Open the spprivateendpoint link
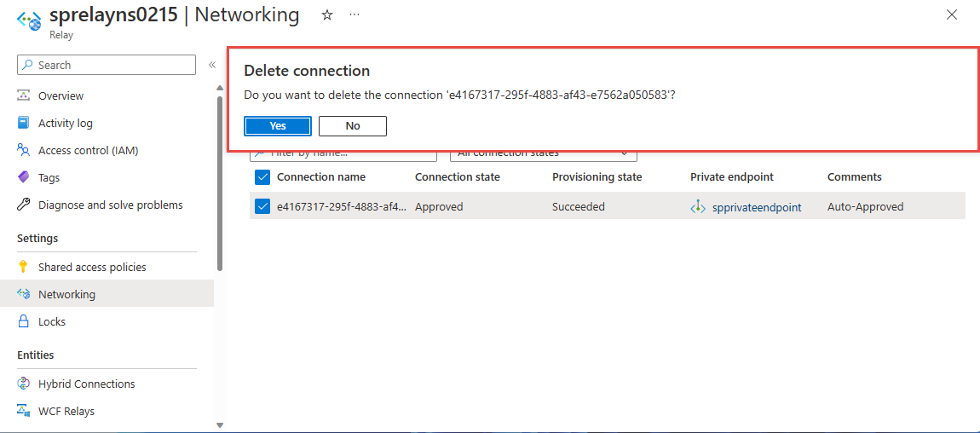 tap(756, 207)
